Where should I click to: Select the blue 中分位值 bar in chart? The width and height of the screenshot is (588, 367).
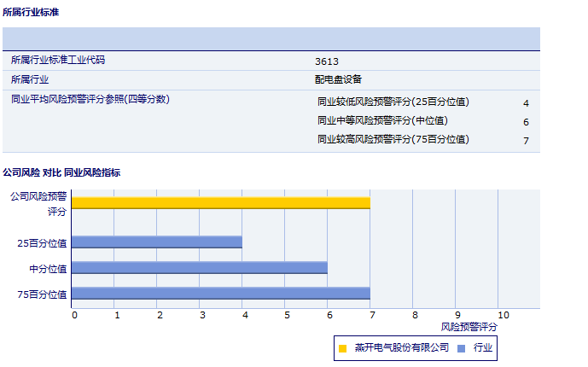(200, 268)
